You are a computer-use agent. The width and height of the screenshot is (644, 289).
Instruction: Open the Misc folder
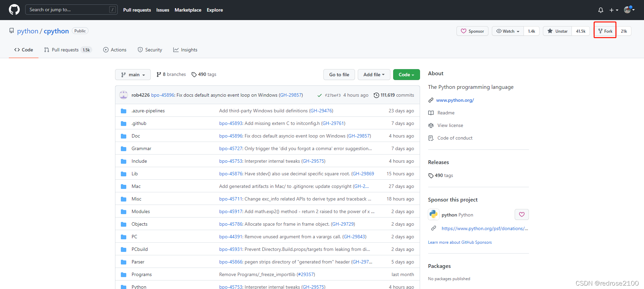tap(136, 199)
